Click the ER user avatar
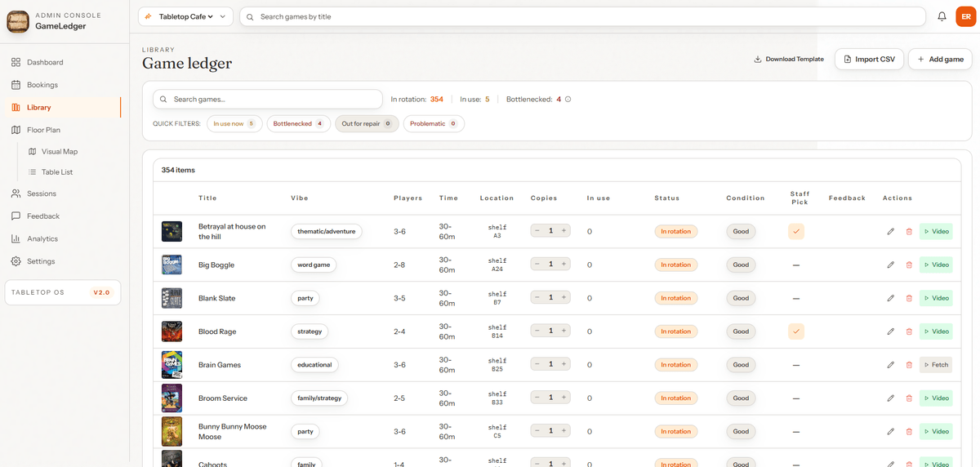This screenshot has height=467, width=980. coord(966,16)
